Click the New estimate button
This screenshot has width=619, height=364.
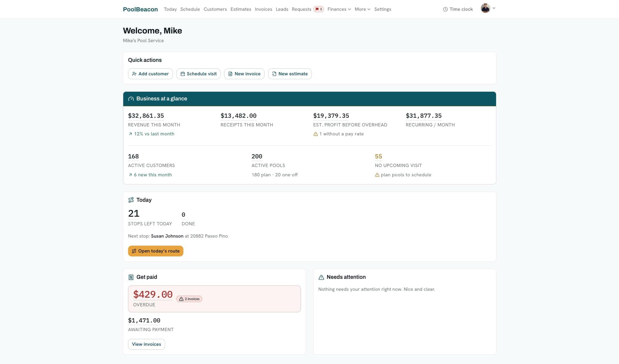290,74
